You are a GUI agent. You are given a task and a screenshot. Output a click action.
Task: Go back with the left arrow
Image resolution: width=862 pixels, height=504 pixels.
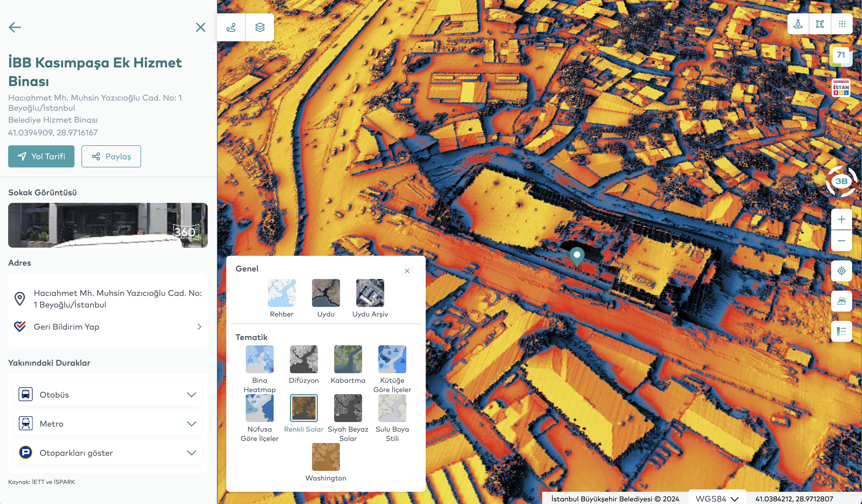coord(15,27)
